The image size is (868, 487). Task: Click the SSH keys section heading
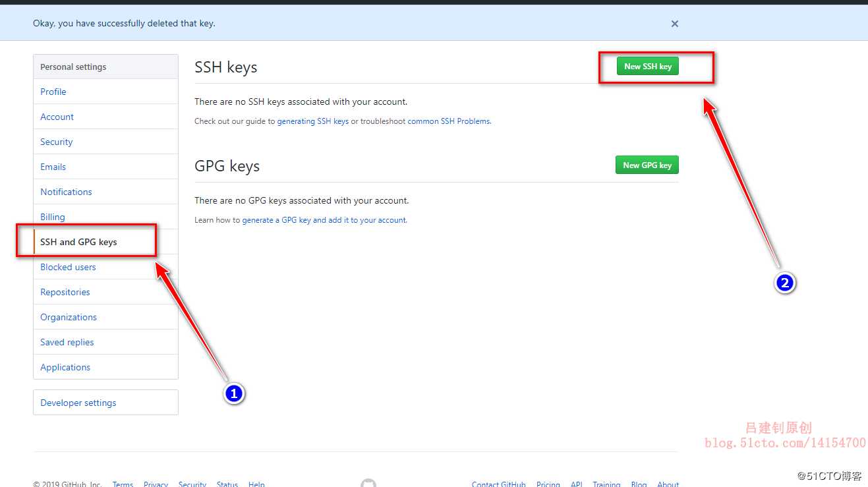[x=226, y=68]
